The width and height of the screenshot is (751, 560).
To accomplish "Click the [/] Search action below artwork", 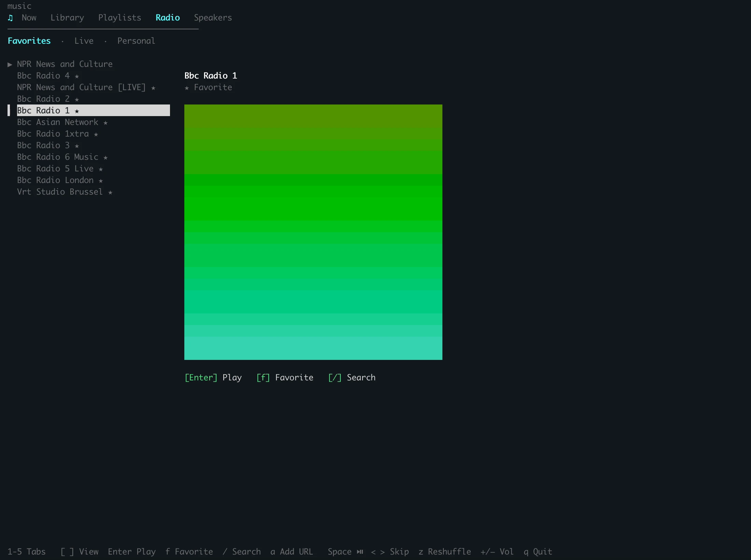I will click(x=352, y=378).
